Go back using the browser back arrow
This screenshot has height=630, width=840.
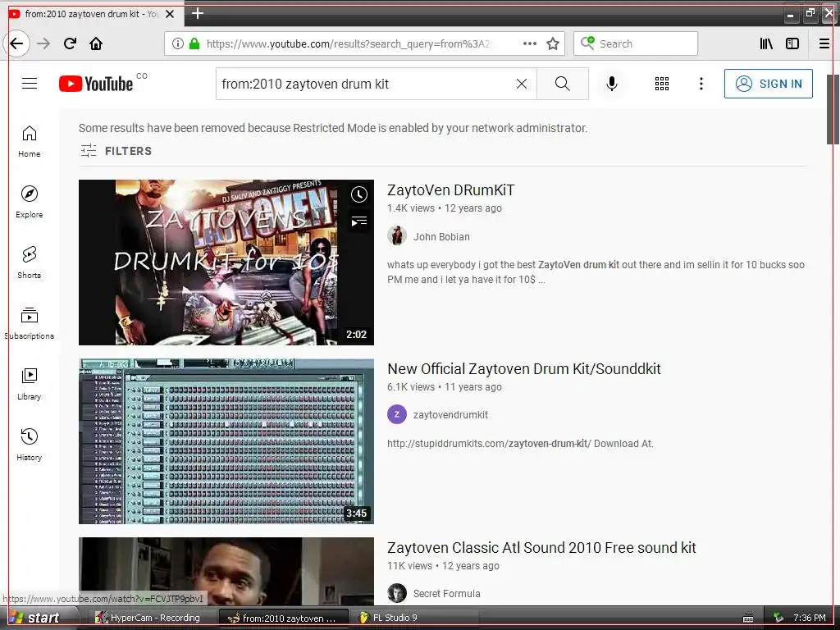(x=16, y=43)
